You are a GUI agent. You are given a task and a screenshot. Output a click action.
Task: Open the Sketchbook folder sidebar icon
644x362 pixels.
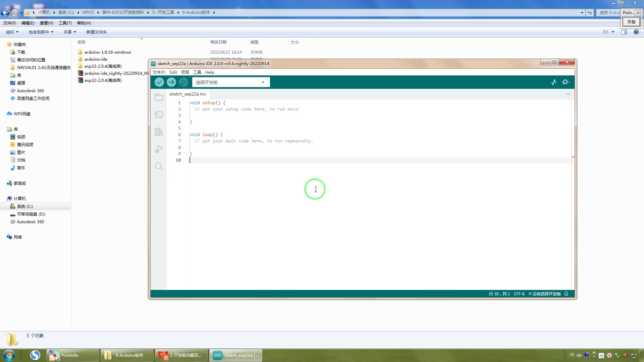coord(159,98)
